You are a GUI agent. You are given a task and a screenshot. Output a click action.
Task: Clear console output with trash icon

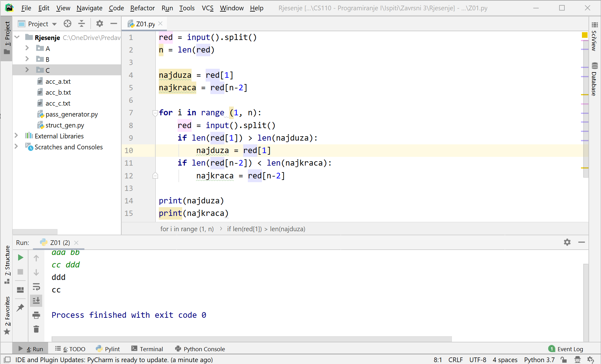tap(36, 329)
